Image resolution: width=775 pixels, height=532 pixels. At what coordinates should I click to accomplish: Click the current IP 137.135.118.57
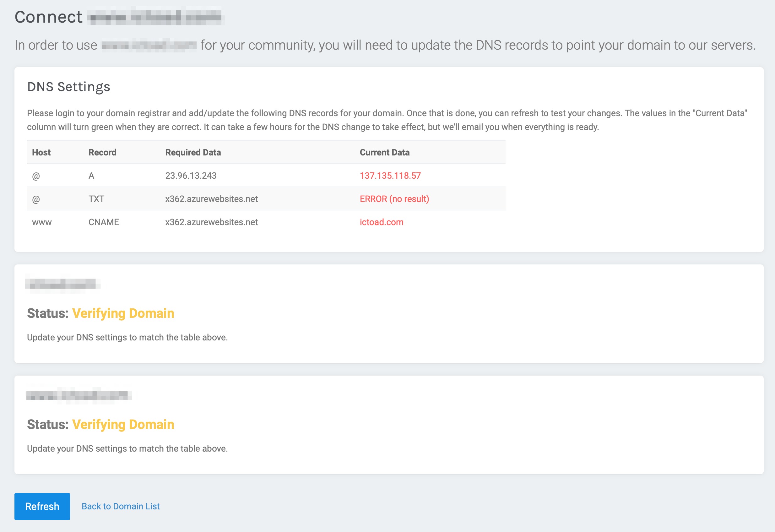click(390, 176)
